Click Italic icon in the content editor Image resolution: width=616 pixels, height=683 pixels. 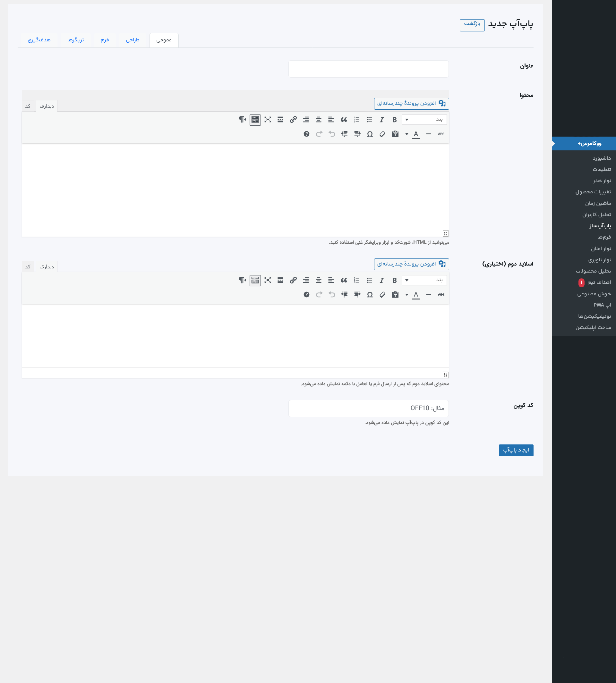pos(382,120)
